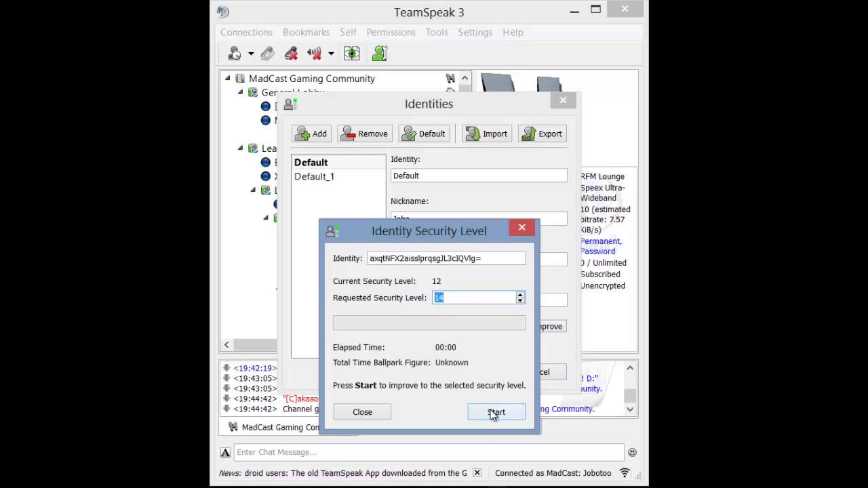868x488 pixels.
Task: Click the Current Security Level value 12
Action: point(436,281)
